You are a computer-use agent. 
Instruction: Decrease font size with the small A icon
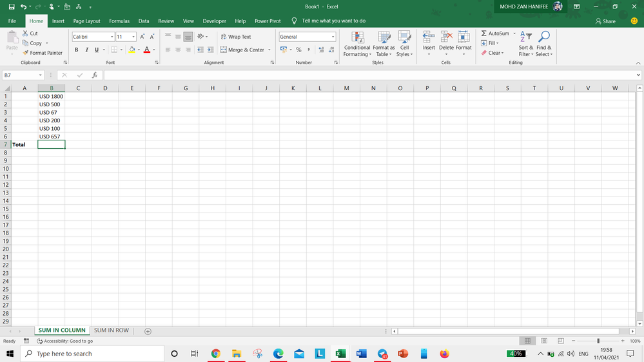152,37
